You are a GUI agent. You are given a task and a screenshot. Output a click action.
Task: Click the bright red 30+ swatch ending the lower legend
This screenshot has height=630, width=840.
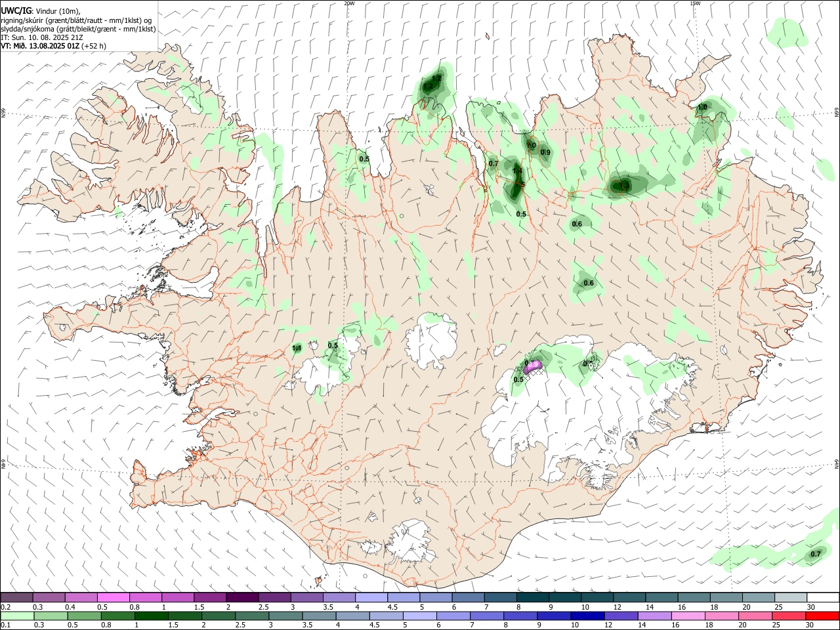pos(822,616)
